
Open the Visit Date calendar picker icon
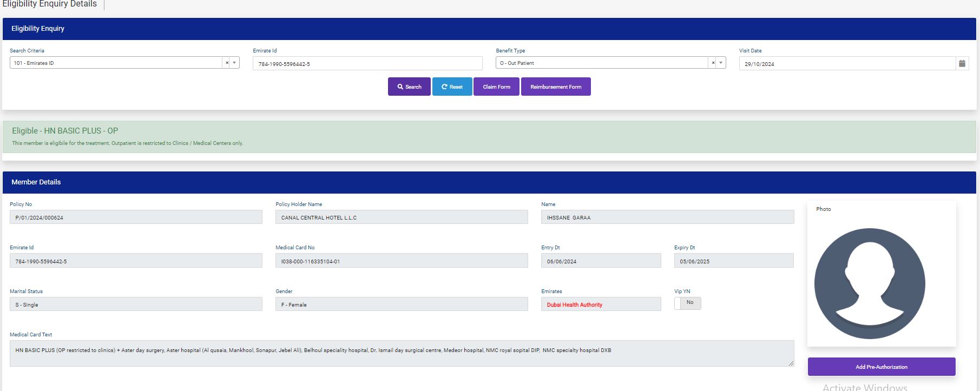962,63
